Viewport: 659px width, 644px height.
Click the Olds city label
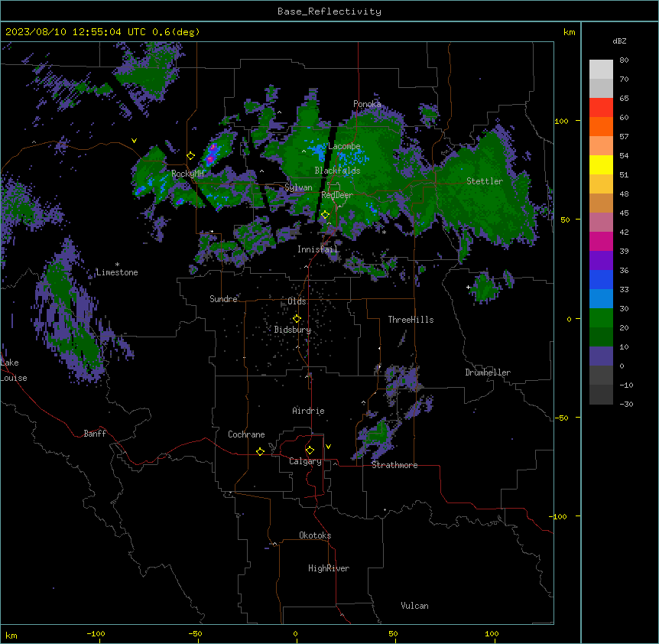297,301
